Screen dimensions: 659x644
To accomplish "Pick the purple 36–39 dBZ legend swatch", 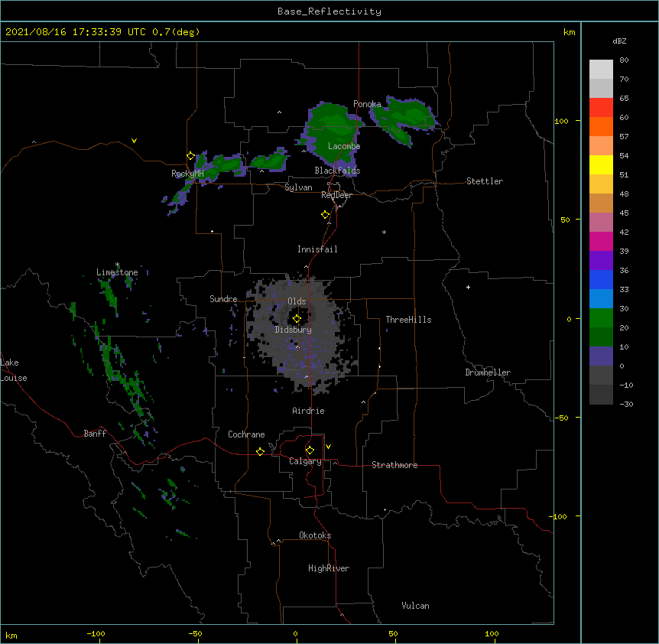I will tap(601, 261).
